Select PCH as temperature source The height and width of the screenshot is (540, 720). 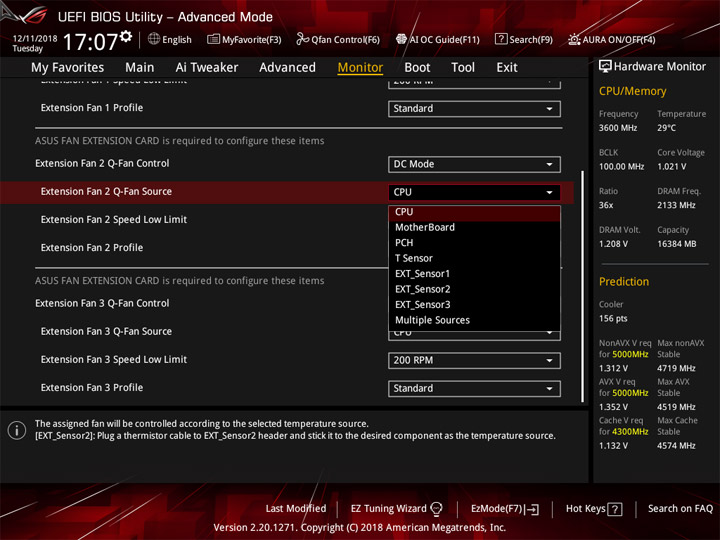(474, 243)
